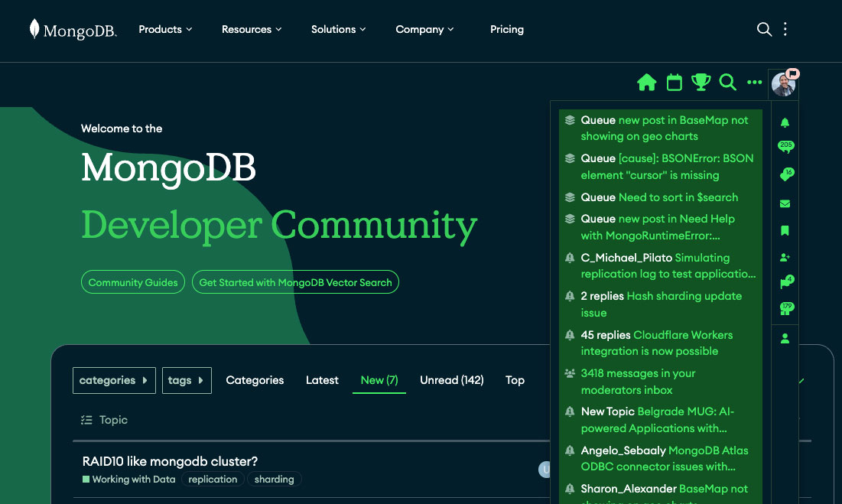The height and width of the screenshot is (504, 842).
Task: Open the trophy leaderboard icon
Action: click(x=701, y=83)
